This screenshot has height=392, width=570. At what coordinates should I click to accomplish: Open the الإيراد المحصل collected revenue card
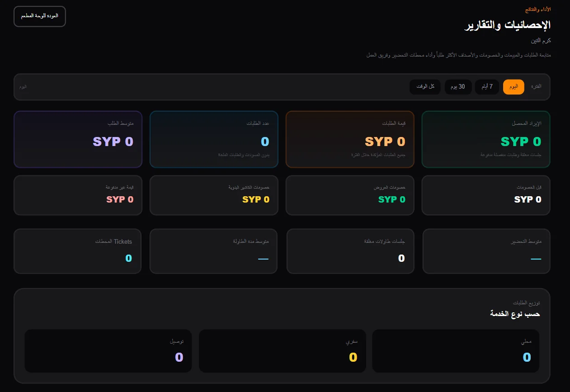pyautogui.click(x=486, y=139)
